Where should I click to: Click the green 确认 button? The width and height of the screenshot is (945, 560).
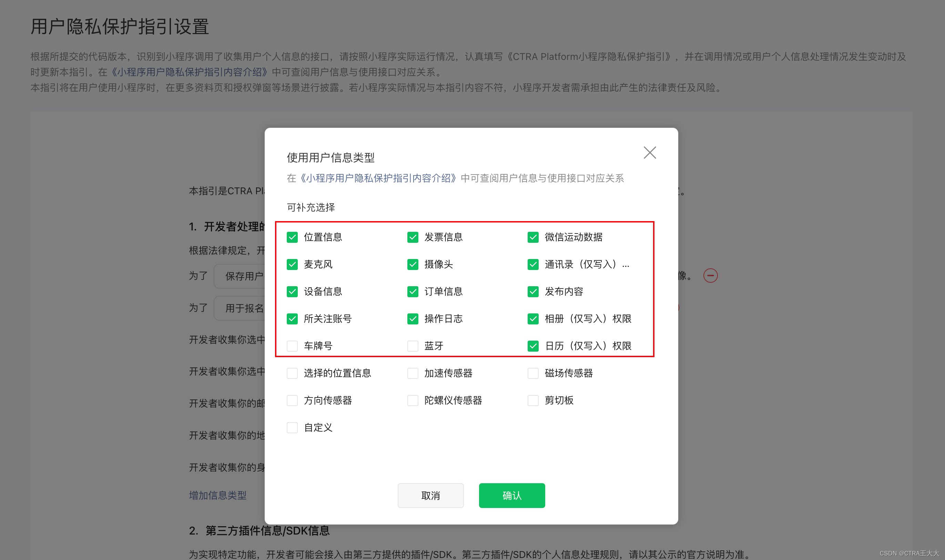pos(512,496)
